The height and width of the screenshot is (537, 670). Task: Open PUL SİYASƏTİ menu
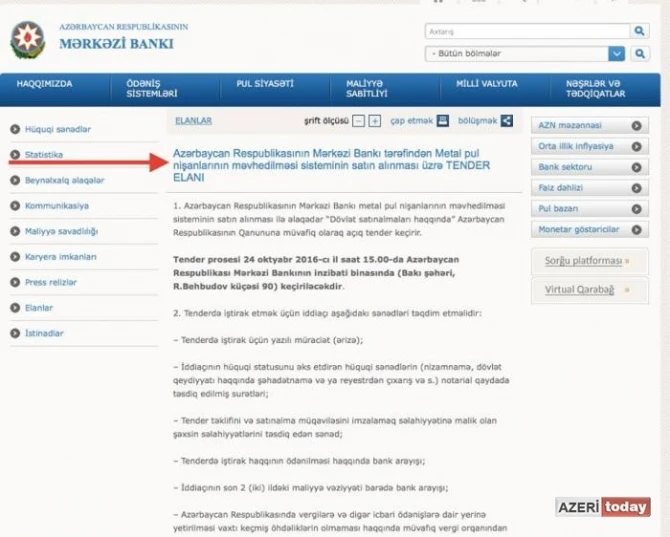[265, 84]
